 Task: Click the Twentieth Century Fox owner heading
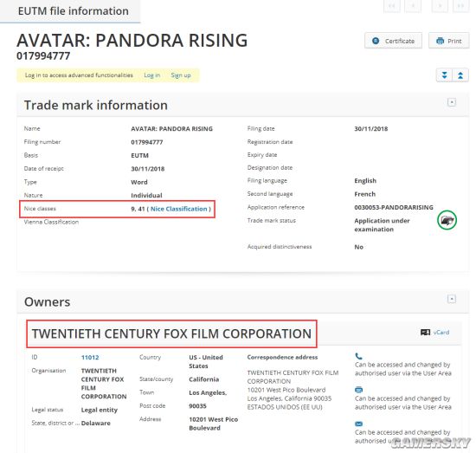[x=172, y=333]
